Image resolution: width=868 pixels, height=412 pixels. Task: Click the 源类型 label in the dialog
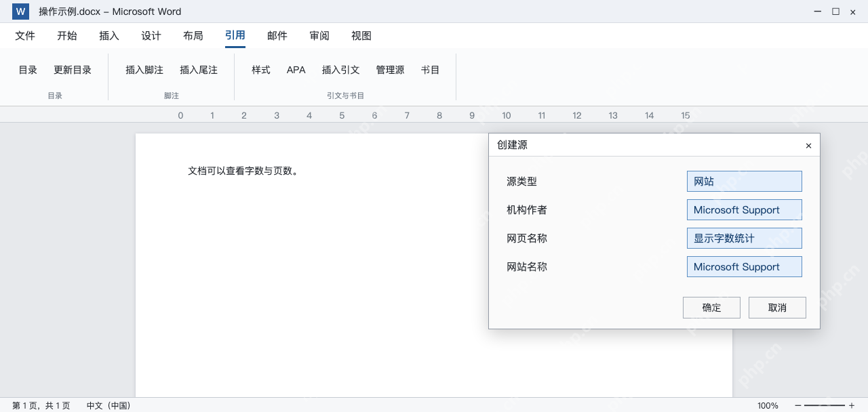[521, 182]
